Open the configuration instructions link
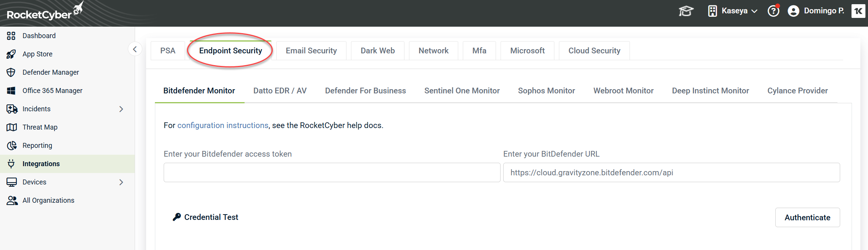Screen dimensions: 868x250 coord(223,125)
